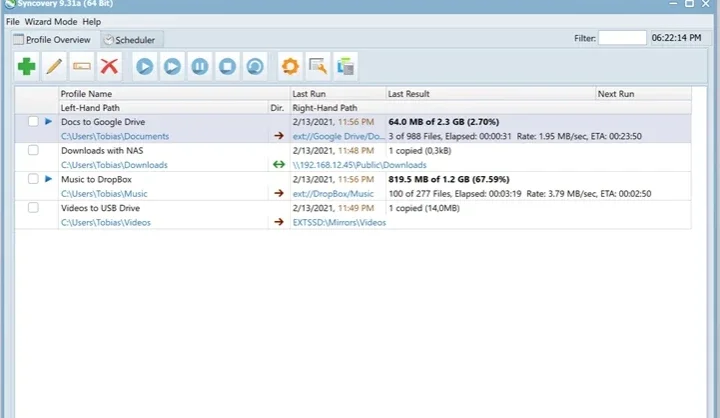Click the running indicator arrow for Docs to Google Drive
Image resolution: width=720 pixels, height=418 pixels.
pyautogui.click(x=48, y=122)
